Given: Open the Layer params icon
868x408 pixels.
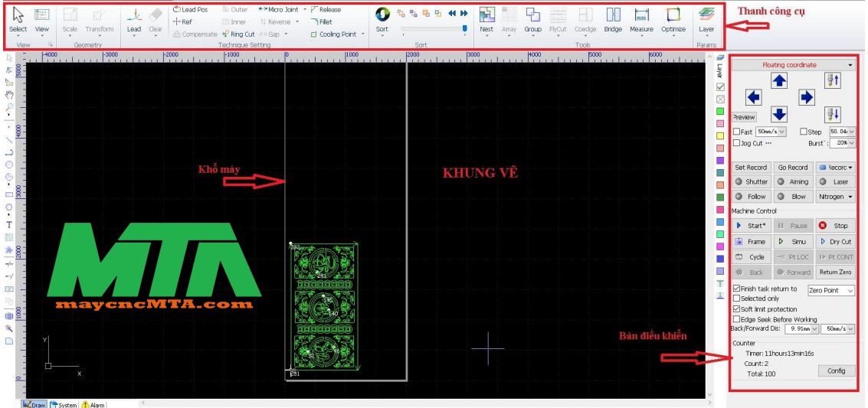Looking at the screenshot, I should pyautogui.click(x=706, y=16).
